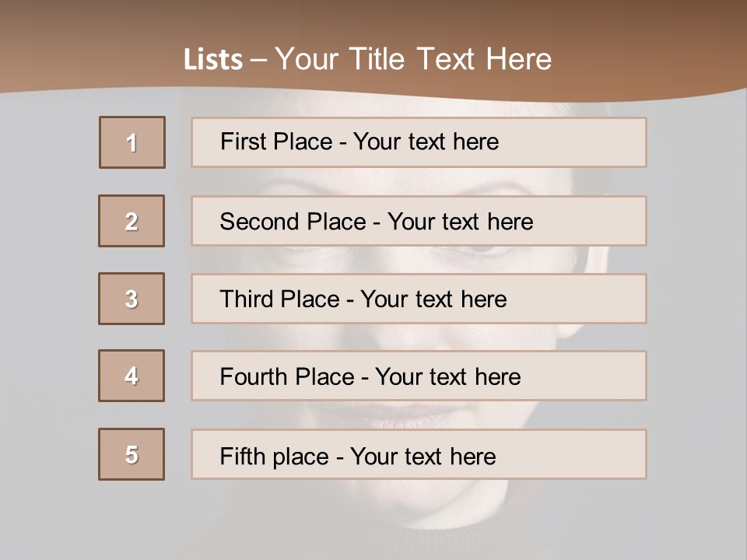Click 'Third Place - Your text here' text
Viewport: 747px width, 560px height.
(363, 299)
